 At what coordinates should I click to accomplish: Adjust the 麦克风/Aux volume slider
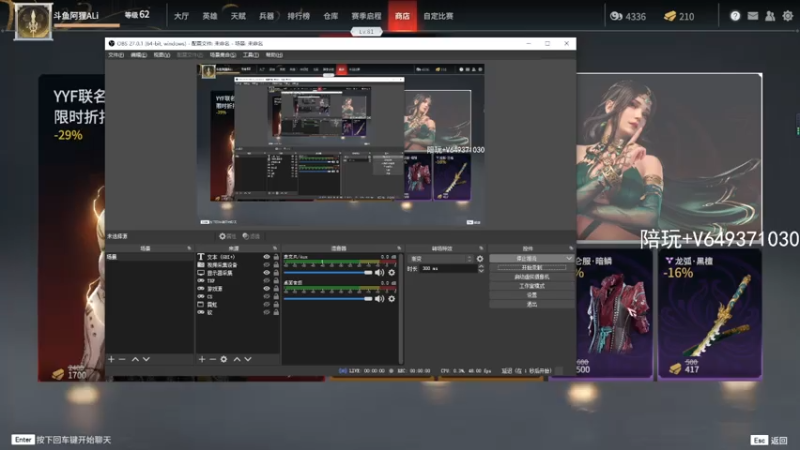coord(328,273)
